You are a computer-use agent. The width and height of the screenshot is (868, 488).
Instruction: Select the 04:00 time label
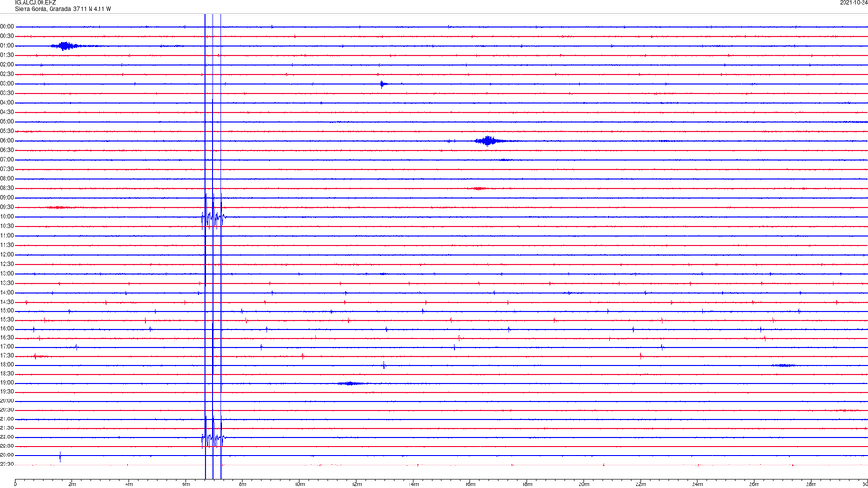[x=6, y=102]
